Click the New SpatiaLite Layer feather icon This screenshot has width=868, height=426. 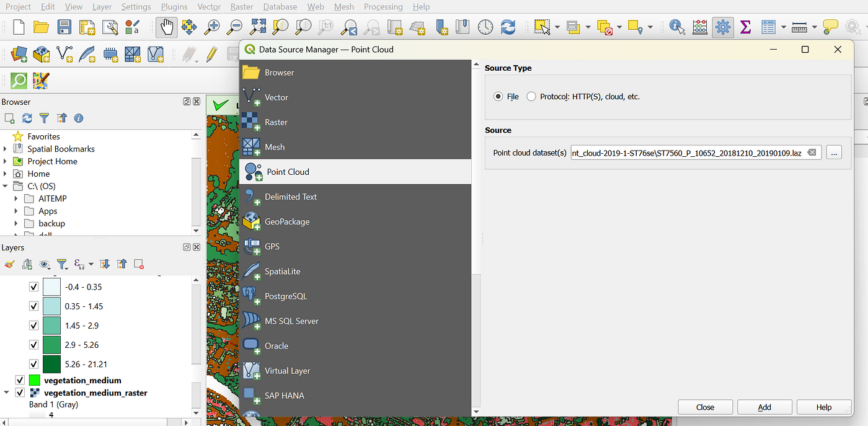tap(87, 54)
